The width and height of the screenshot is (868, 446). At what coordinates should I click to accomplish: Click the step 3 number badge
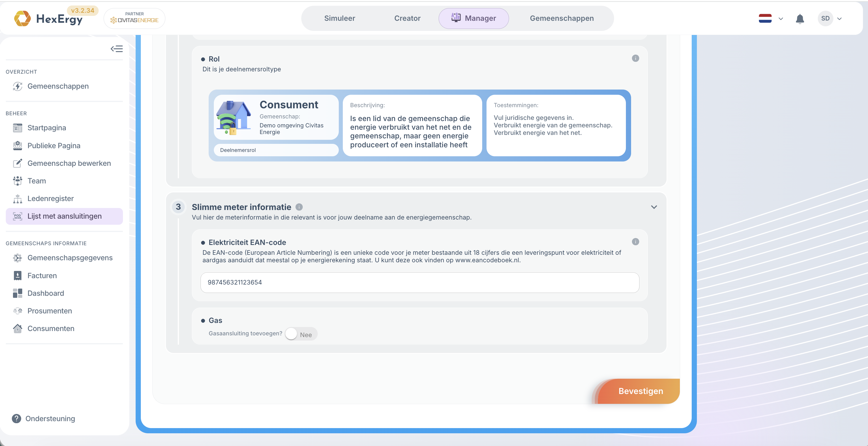pyautogui.click(x=178, y=207)
